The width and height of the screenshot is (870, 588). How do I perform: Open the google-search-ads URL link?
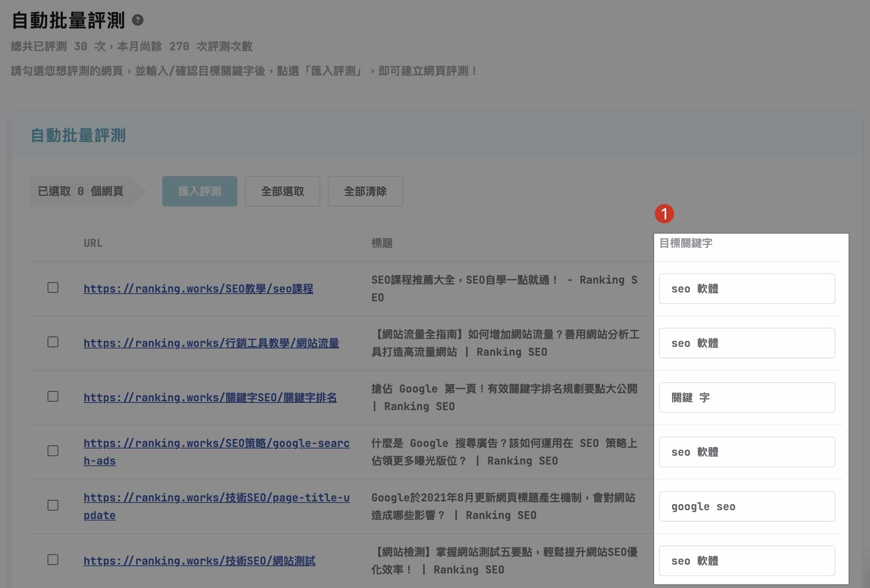[216, 443]
